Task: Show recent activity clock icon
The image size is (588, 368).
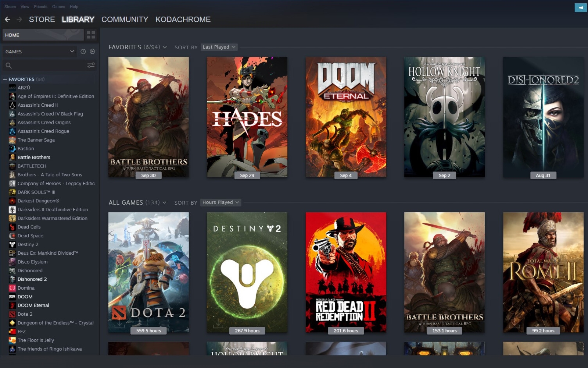Action: pos(83,52)
